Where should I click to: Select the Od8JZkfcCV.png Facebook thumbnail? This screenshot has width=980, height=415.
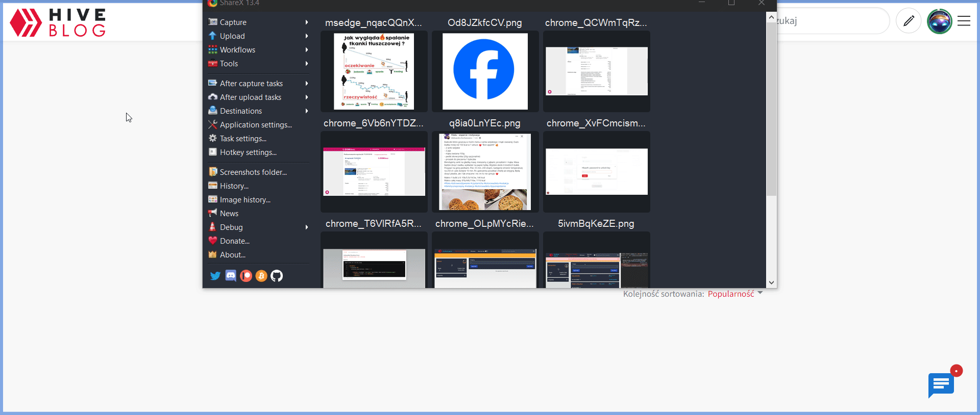point(485,71)
